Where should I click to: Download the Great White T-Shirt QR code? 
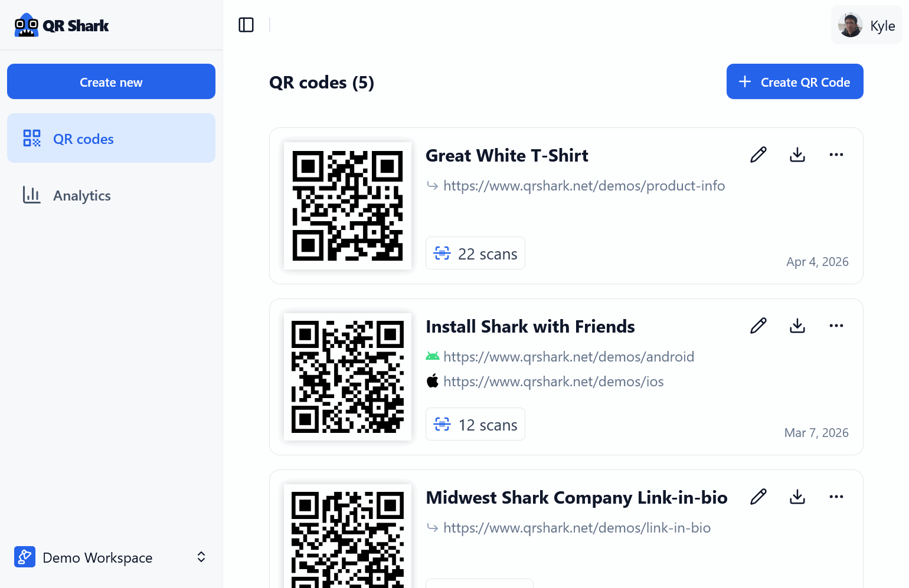(x=797, y=154)
